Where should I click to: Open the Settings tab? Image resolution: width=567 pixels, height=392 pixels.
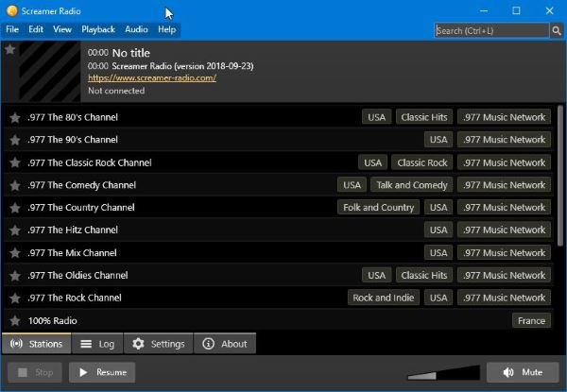click(159, 344)
